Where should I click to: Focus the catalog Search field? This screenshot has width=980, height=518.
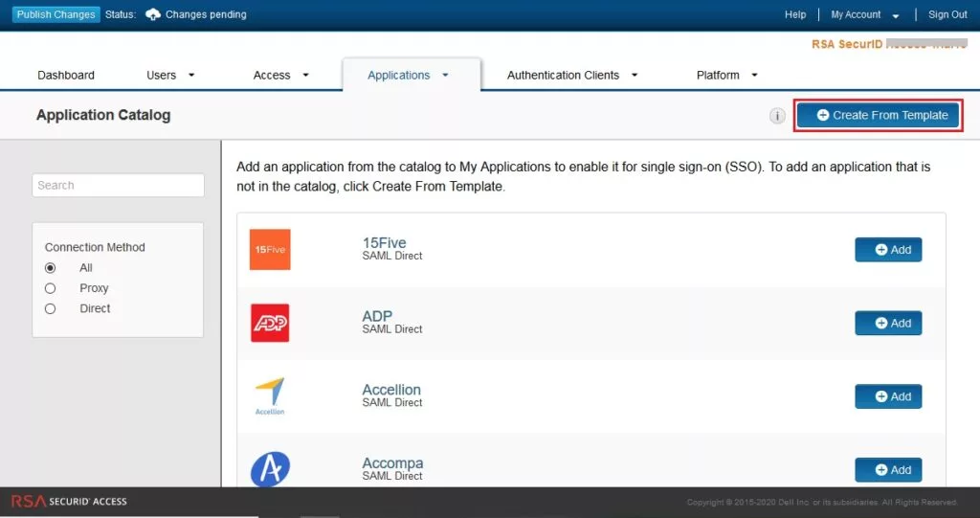click(118, 185)
